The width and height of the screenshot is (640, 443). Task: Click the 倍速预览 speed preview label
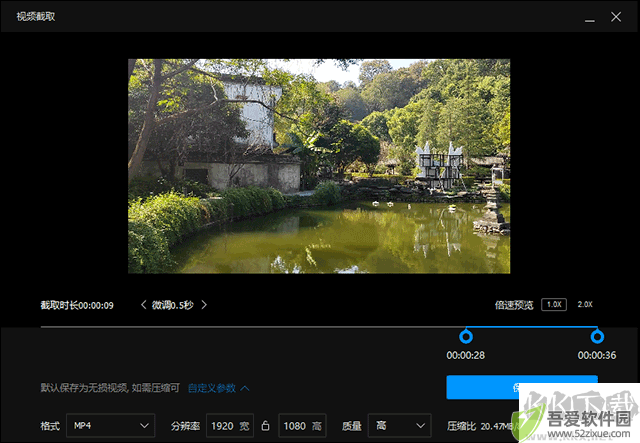coord(514,305)
